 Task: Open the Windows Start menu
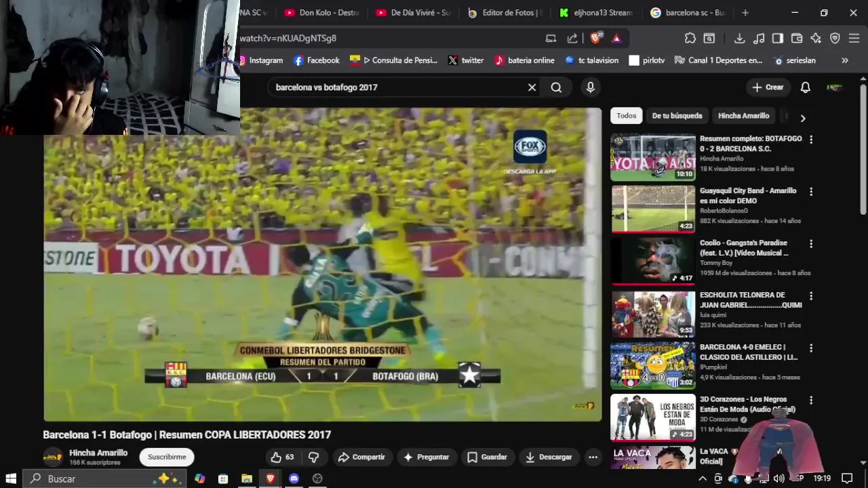[x=11, y=479]
